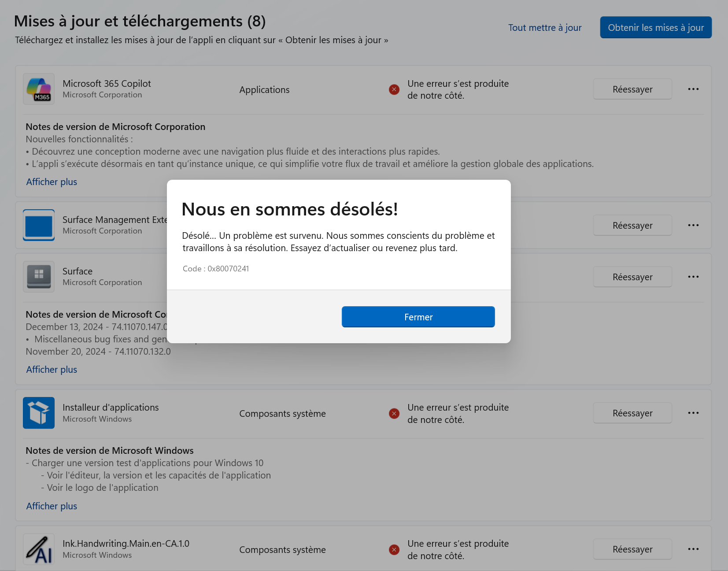Click the Surface Management Extension app icon
Screen dimensions: 728x571
coord(39,225)
